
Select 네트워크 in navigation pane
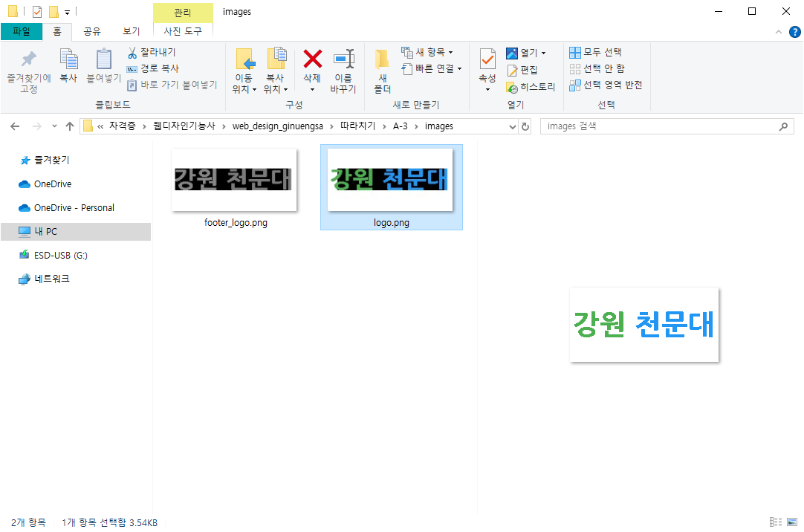pos(44,279)
